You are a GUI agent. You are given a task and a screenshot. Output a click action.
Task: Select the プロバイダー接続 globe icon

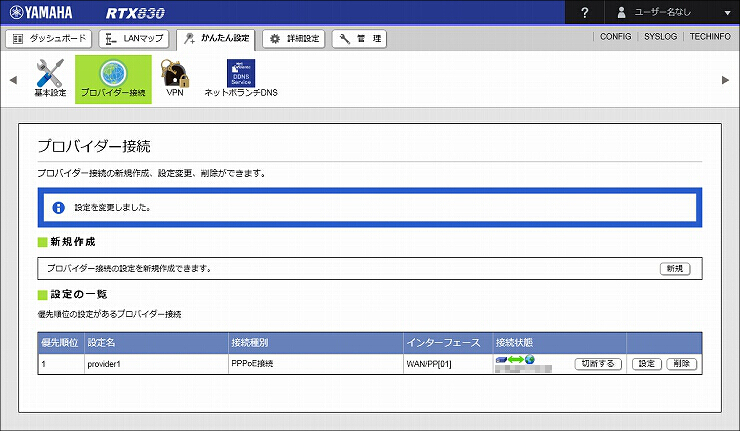113,79
